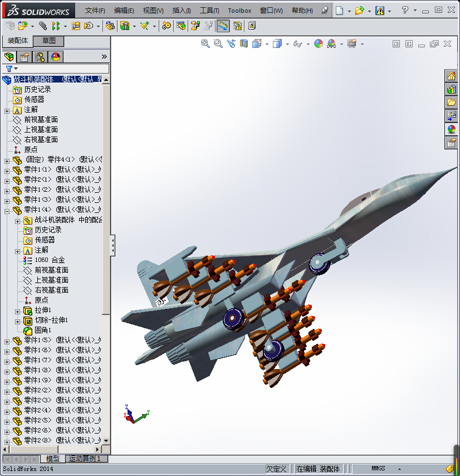This screenshot has width=460, height=476.
Task: Open the DisplayManager tab
Action: click(56, 57)
